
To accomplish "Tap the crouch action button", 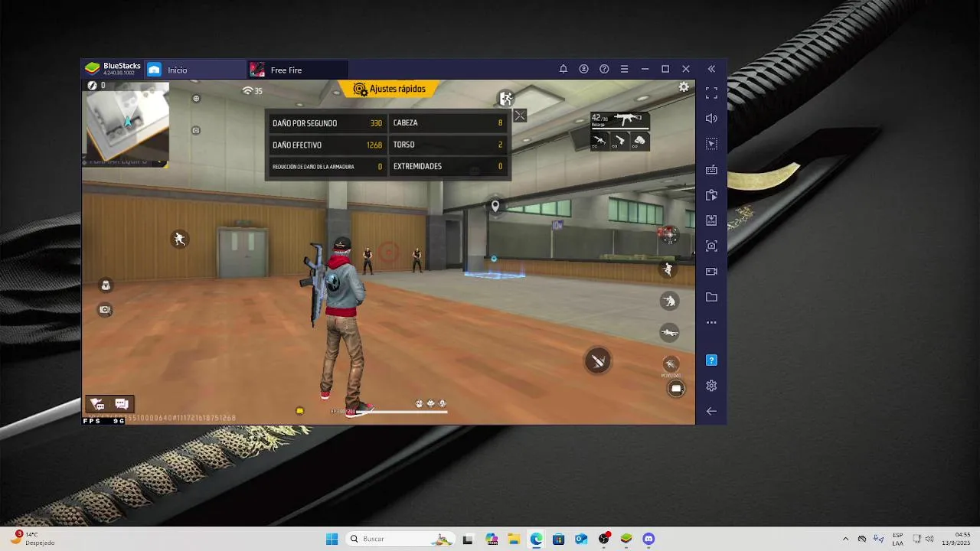I will pyautogui.click(x=669, y=302).
